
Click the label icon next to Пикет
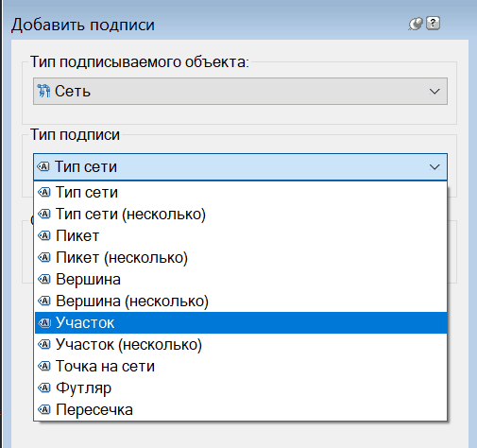(44, 235)
